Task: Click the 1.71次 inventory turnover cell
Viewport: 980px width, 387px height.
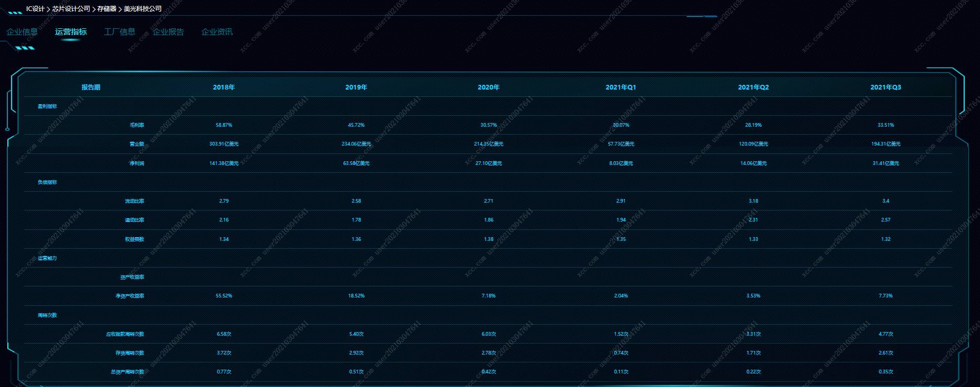Action: tap(753, 353)
